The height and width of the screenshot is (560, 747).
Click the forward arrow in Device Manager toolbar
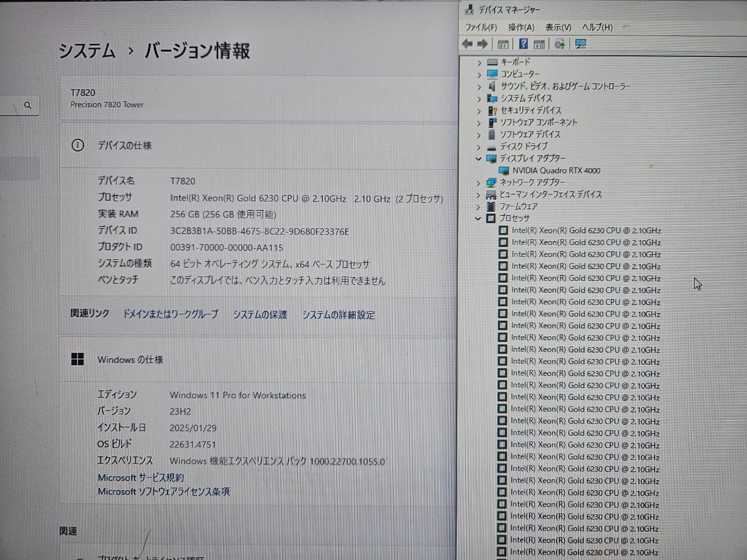pos(482,44)
